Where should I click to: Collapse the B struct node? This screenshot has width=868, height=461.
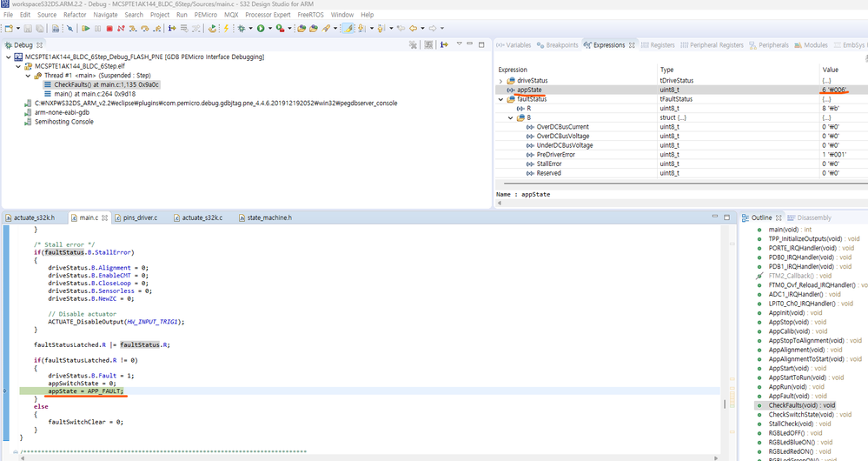510,118
